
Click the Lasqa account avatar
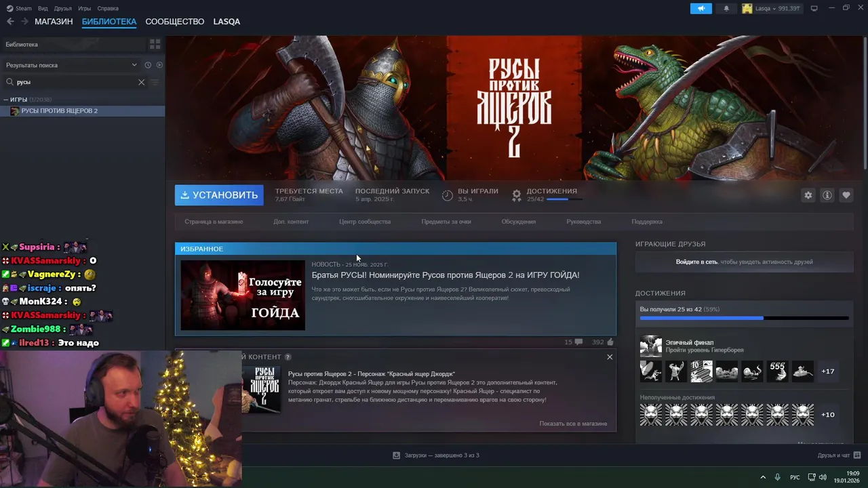[x=747, y=8]
